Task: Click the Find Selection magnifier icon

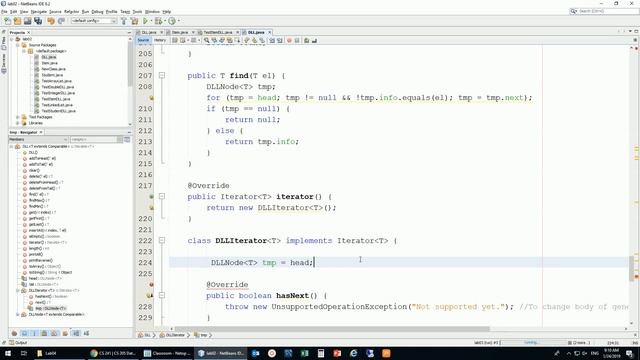Action: click(207, 40)
